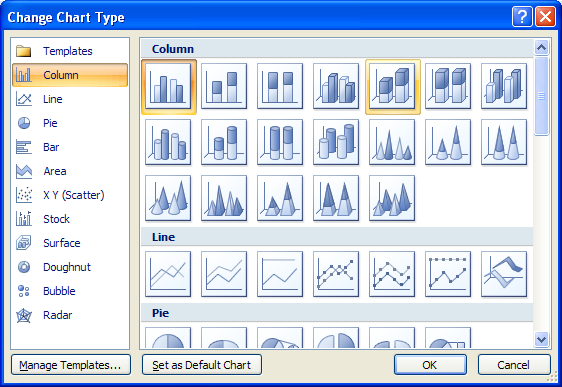
Task: Pick the 100% Stacked Cylinder chart icon
Action: click(280, 142)
